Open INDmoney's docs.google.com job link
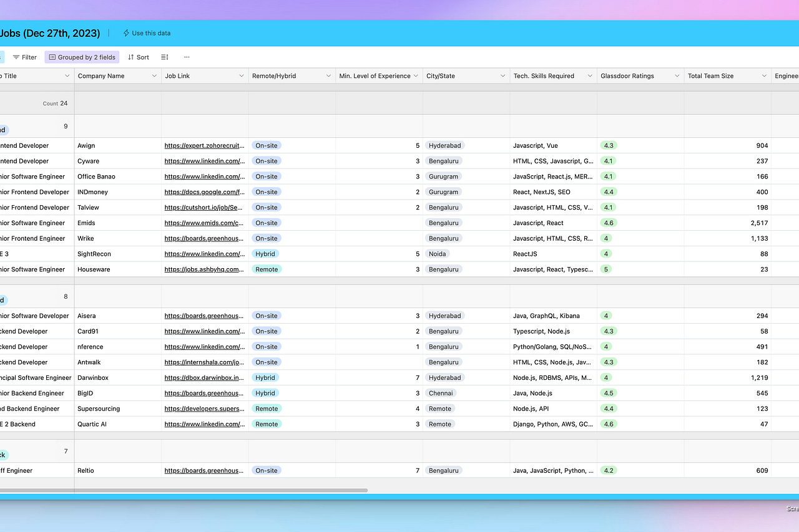This screenshot has width=799, height=532. pyautogui.click(x=205, y=192)
